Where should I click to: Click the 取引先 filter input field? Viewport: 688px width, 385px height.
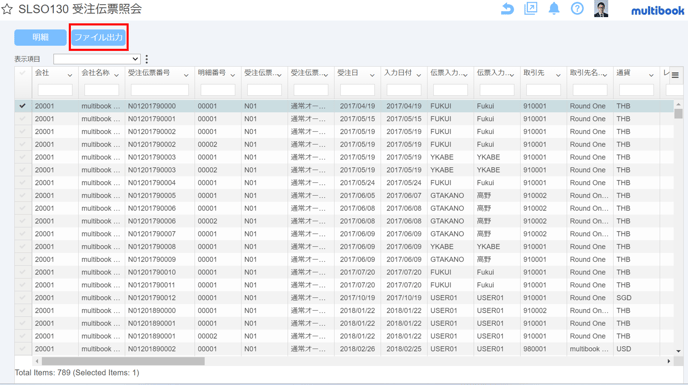543,90
